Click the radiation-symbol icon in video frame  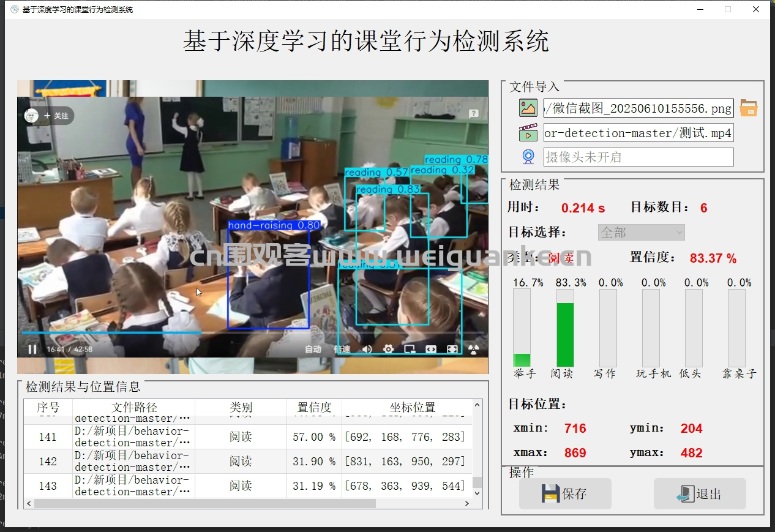473,350
